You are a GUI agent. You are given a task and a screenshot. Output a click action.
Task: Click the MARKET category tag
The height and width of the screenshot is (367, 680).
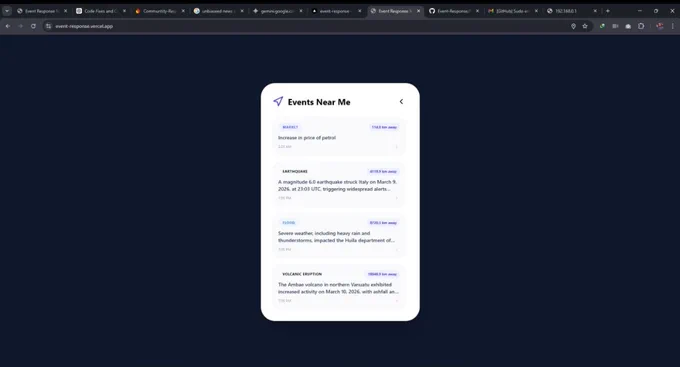290,127
